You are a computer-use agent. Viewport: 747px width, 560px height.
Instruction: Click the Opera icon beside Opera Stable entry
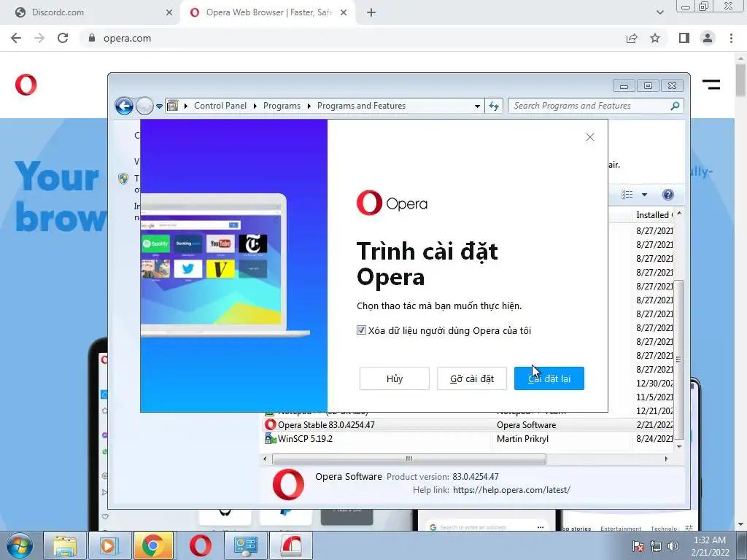[270, 424]
